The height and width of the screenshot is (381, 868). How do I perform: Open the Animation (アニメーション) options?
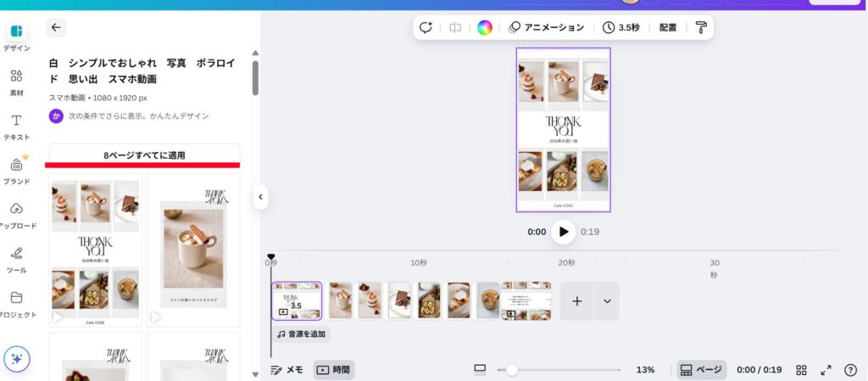(547, 28)
